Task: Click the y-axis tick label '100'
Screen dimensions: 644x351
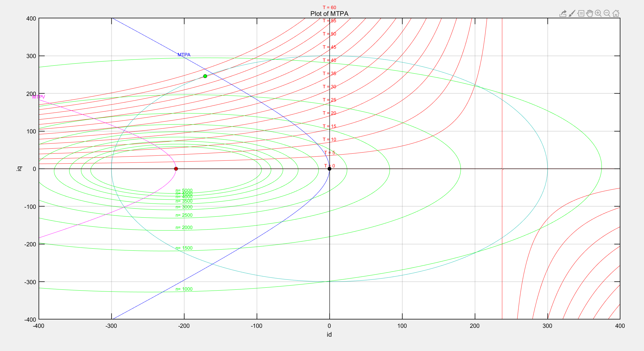Action: pyautogui.click(x=31, y=131)
